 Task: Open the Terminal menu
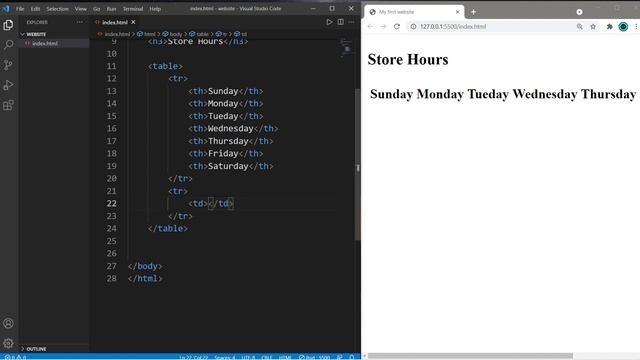coord(133,9)
